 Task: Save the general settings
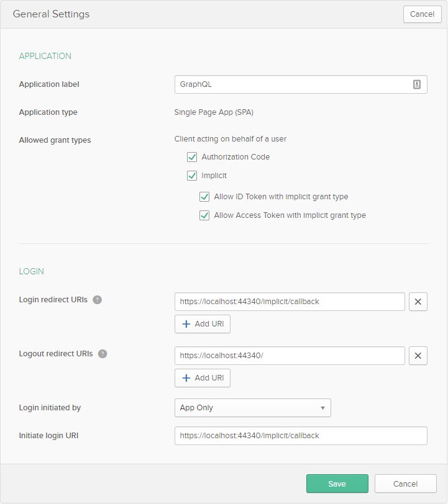pos(337,484)
